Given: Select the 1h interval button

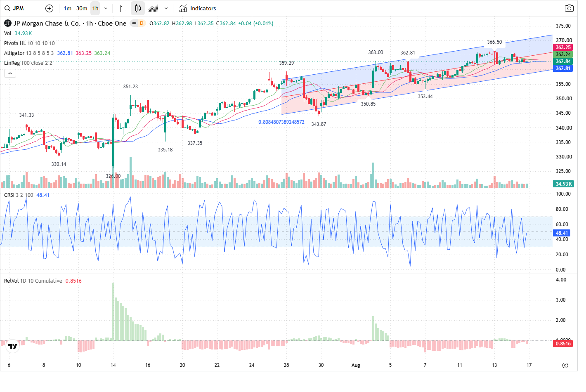Looking at the screenshot, I should [x=95, y=8].
